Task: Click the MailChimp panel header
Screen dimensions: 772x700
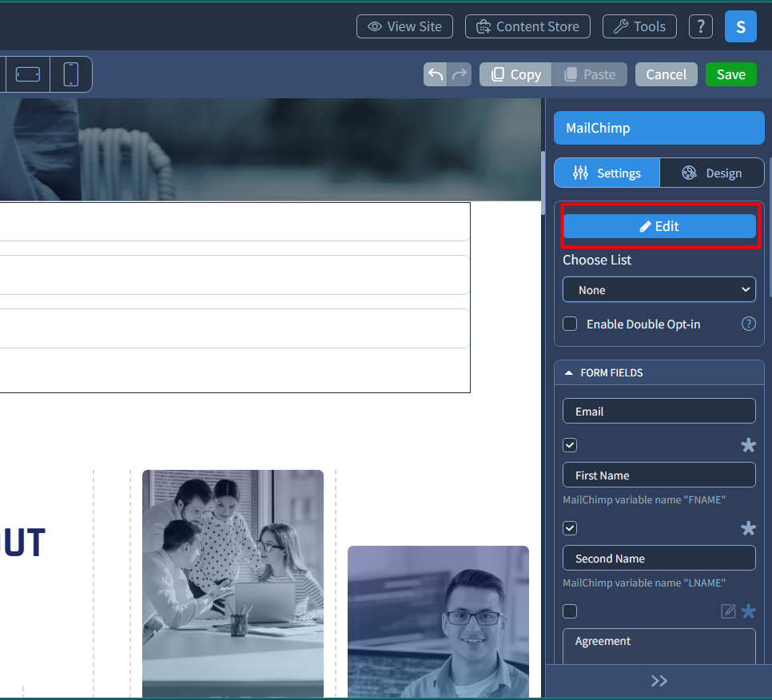Action: (x=659, y=128)
